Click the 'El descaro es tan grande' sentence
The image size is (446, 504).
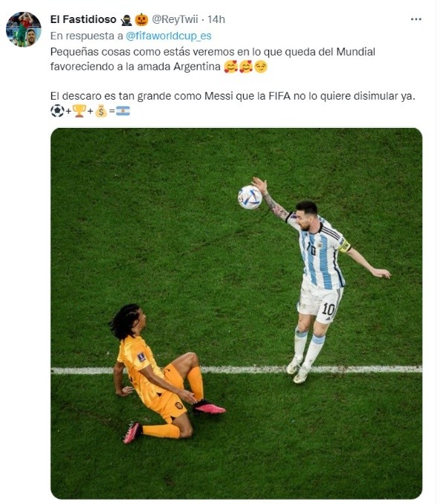pos(233,96)
